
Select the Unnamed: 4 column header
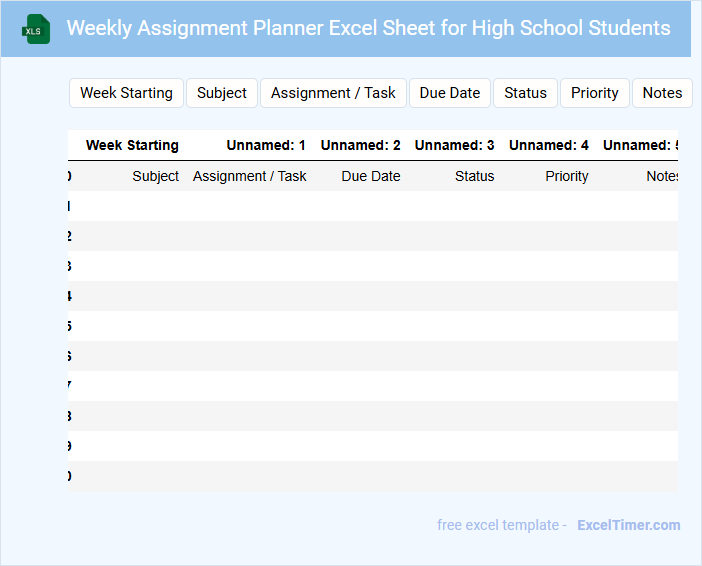548,145
